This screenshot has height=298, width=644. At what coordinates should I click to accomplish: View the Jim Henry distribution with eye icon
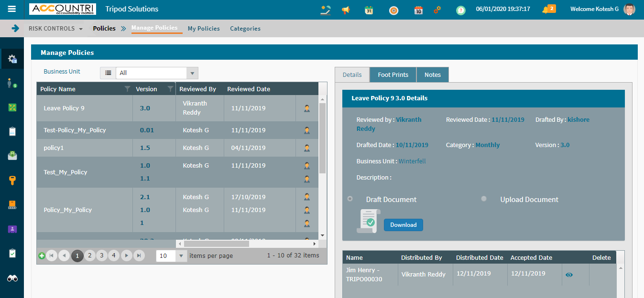[569, 275]
